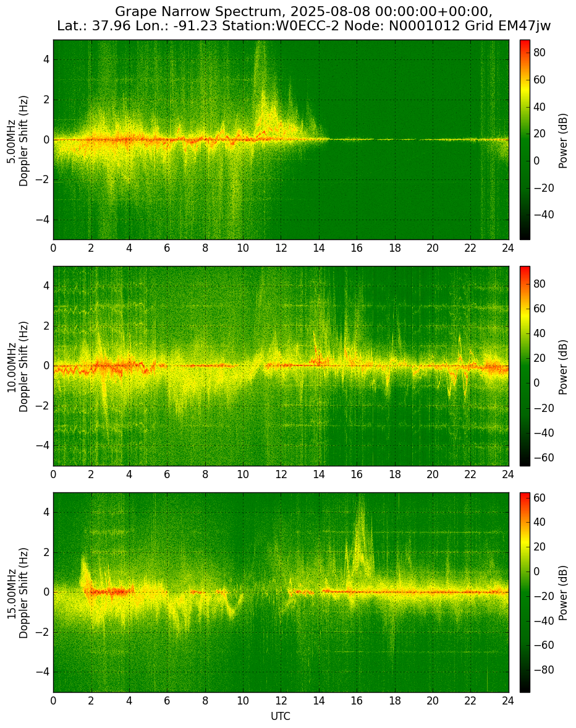Click the top spectrogram colorbar
The image size is (576, 728).
[525, 140]
